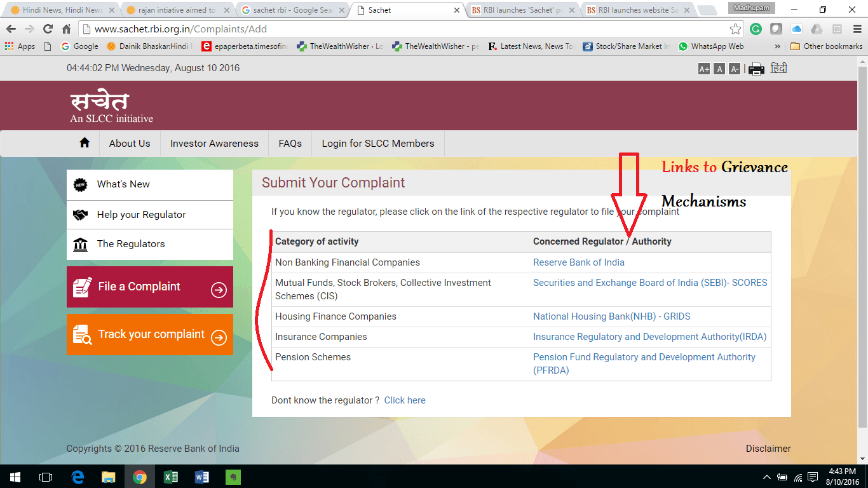Go to the site home icon

coord(85,143)
